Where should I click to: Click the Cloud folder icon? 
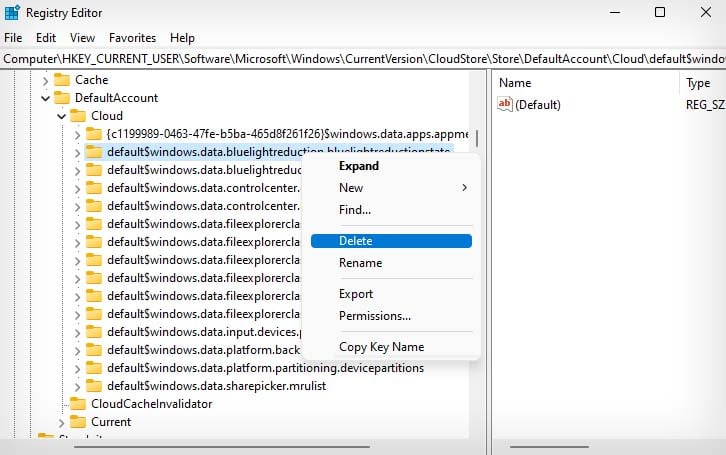click(x=78, y=116)
